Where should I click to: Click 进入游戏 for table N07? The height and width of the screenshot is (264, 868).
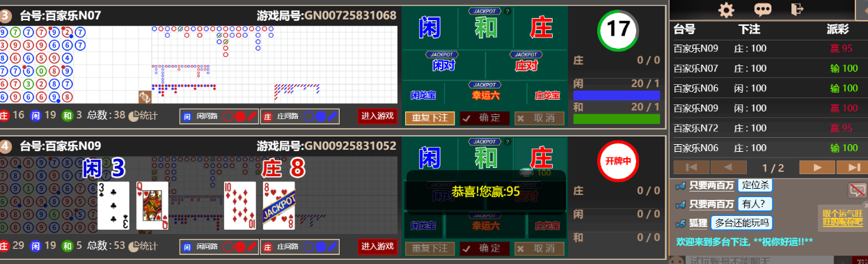point(377,116)
